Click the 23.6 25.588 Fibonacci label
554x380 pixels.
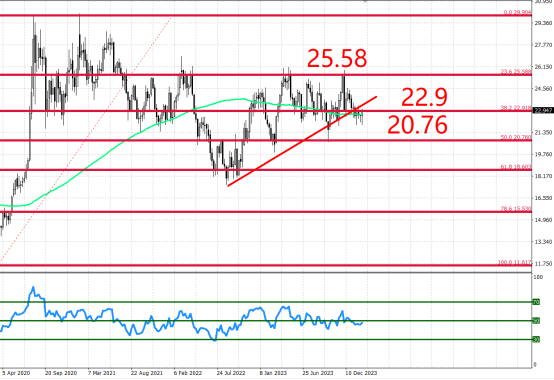pos(516,72)
